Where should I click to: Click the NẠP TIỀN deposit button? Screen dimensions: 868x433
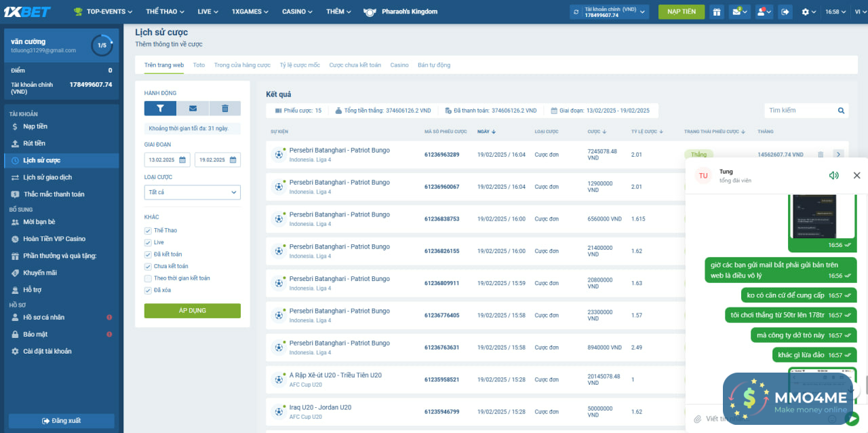[681, 12]
